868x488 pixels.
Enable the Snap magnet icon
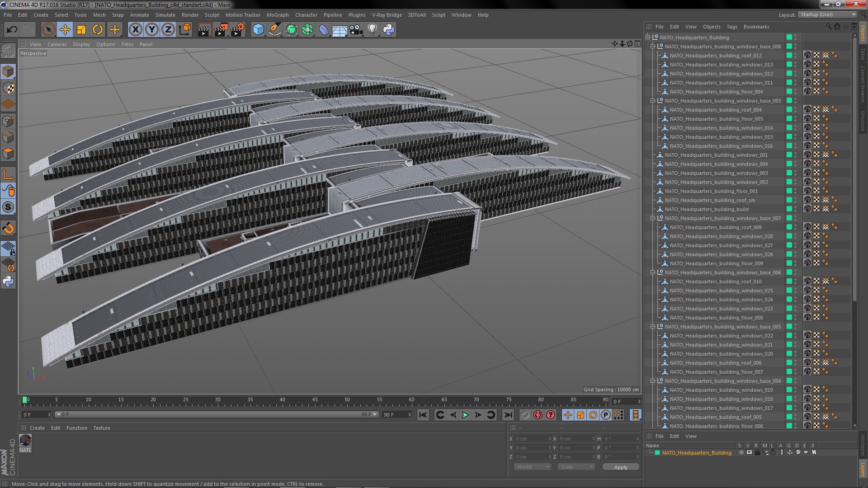pos(8,228)
